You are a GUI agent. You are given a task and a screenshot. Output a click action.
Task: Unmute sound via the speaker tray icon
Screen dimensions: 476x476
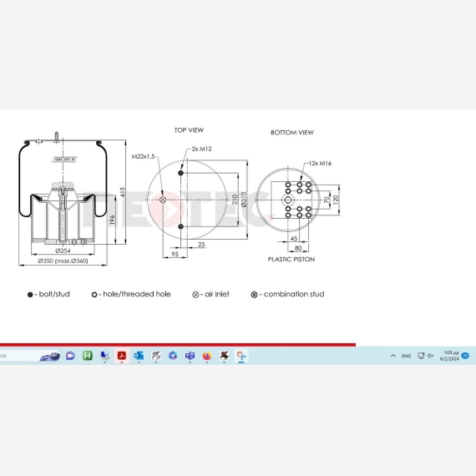point(430,356)
